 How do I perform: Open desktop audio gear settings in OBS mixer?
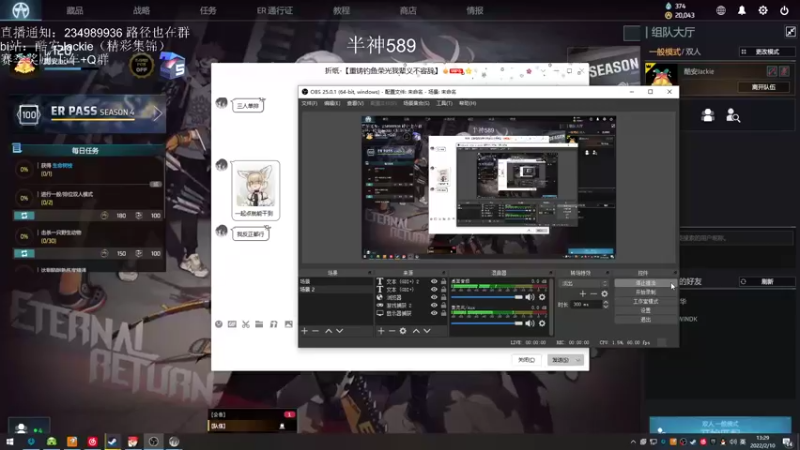[542, 297]
